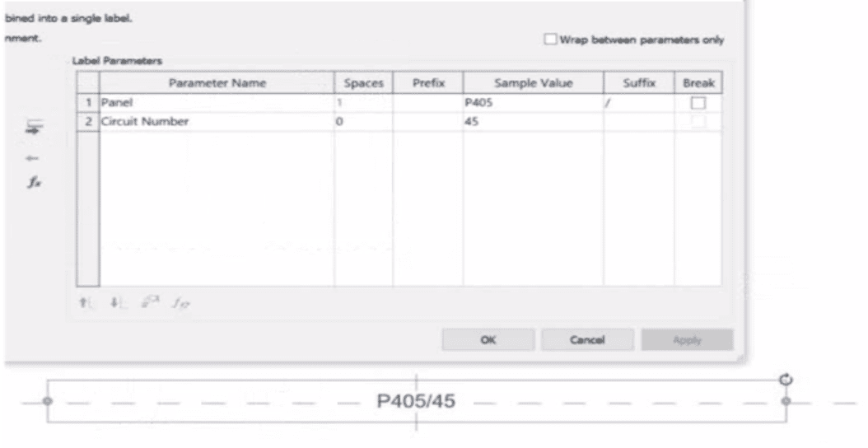Check the Break box for Panel row
The height and width of the screenshot is (448, 868).
(698, 105)
